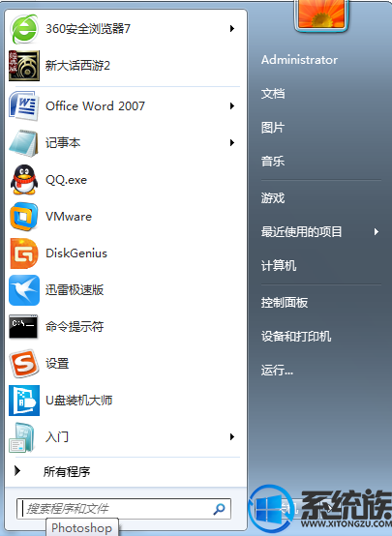Click the search magnifier icon
The height and width of the screenshot is (536, 392).
click(219, 509)
